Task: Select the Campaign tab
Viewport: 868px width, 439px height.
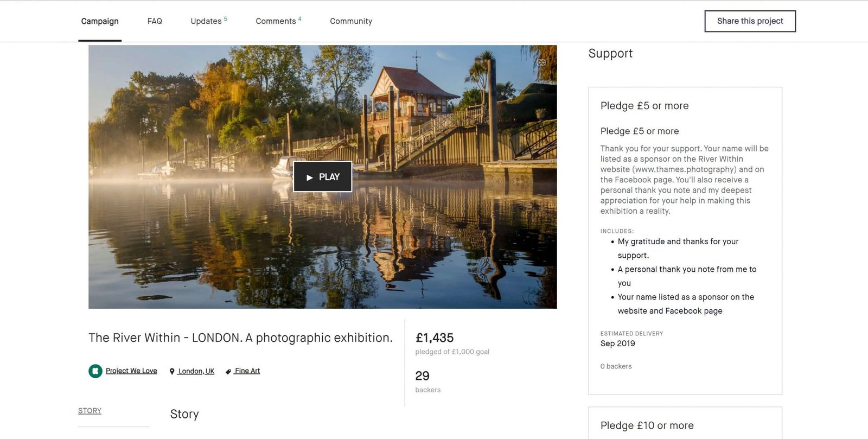Action: 99,21
